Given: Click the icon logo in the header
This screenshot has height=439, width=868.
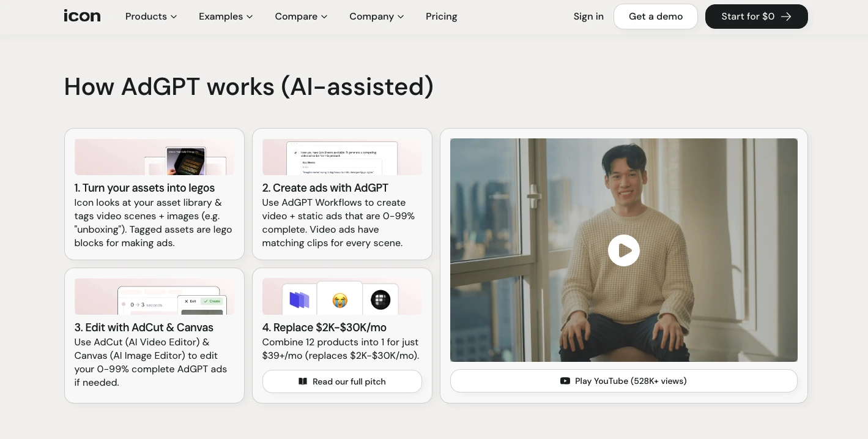Looking at the screenshot, I should coord(82,16).
